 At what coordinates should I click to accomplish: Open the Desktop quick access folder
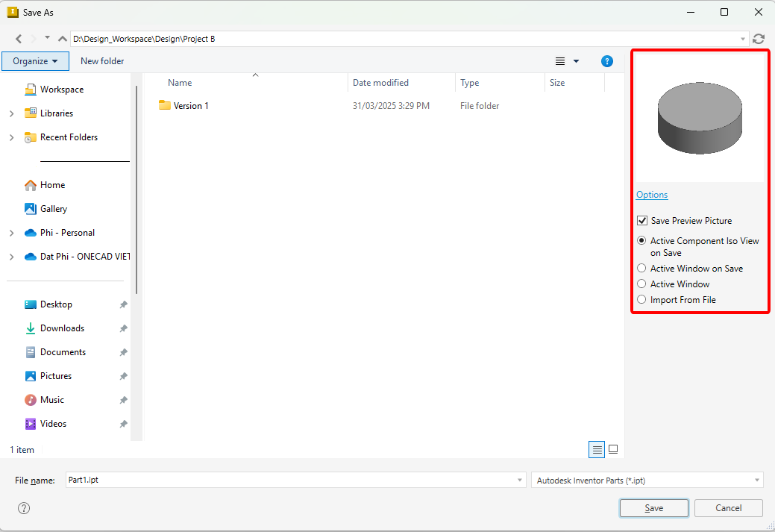coord(56,304)
